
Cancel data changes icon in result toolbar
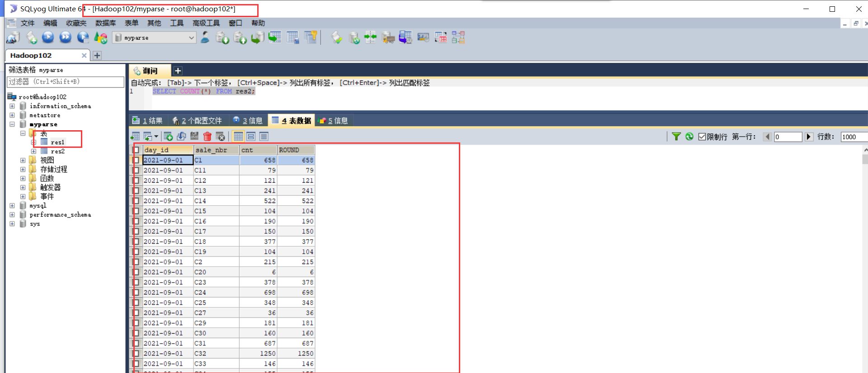pos(220,137)
